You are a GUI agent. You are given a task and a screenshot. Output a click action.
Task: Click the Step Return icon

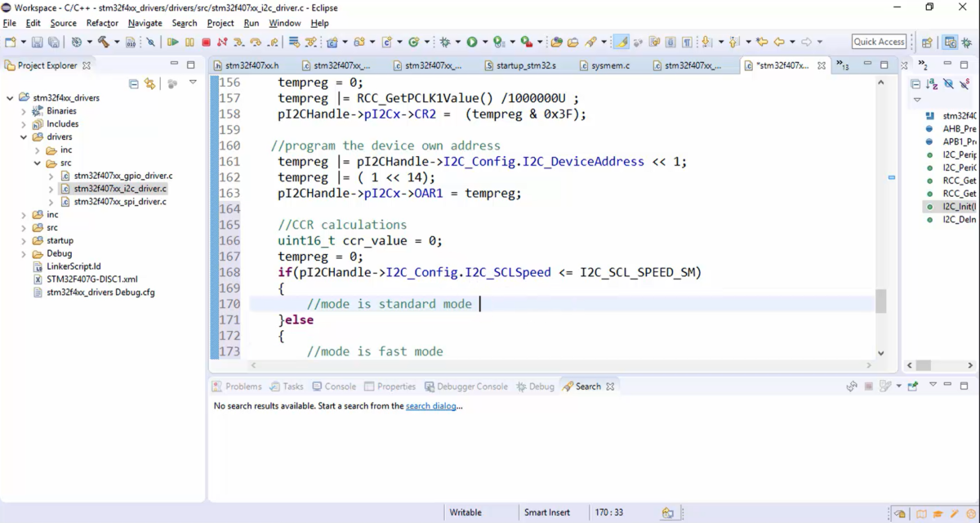[x=273, y=42]
